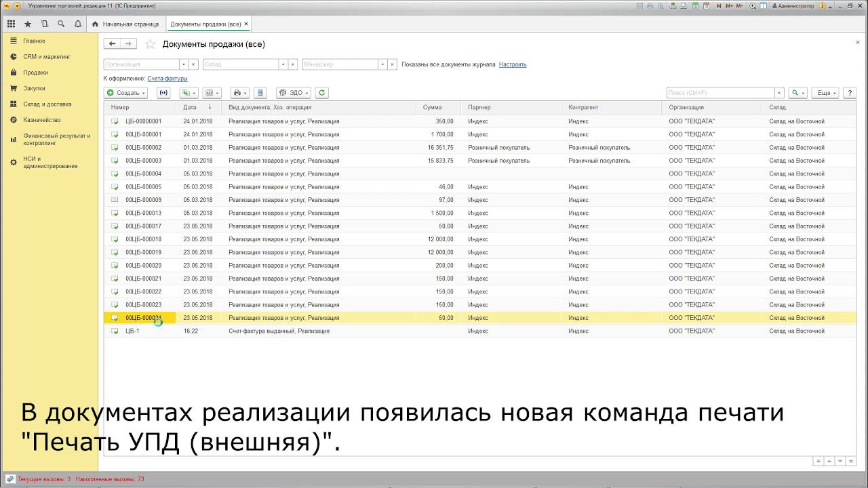Click the zoom magnifier in title bar
868x488 pixels.
click(x=753, y=5)
